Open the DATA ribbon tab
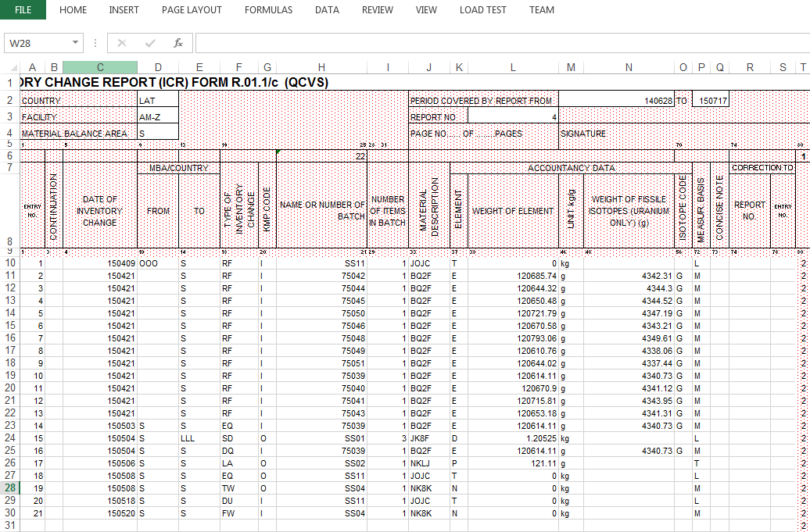Image resolution: width=810 pixels, height=532 pixels. [327, 10]
